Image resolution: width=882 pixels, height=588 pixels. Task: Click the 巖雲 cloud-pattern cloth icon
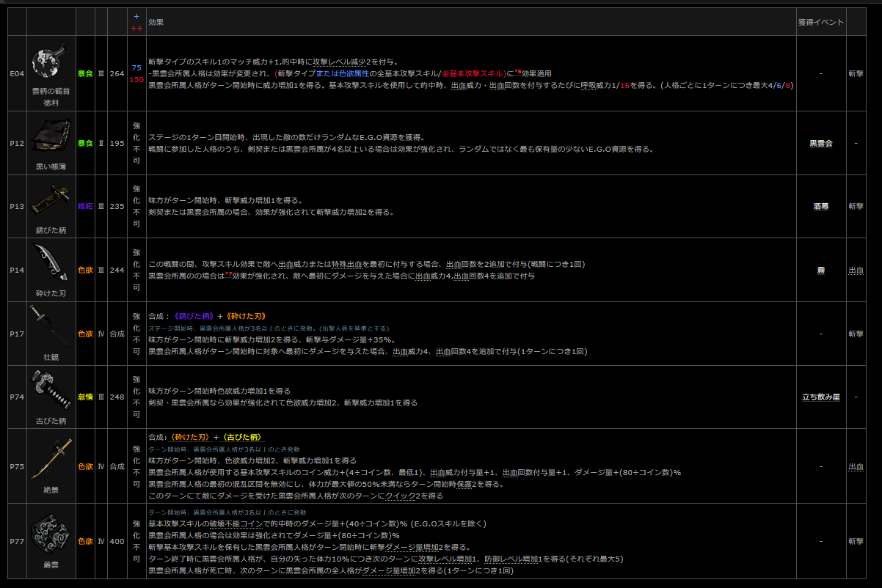[51, 533]
